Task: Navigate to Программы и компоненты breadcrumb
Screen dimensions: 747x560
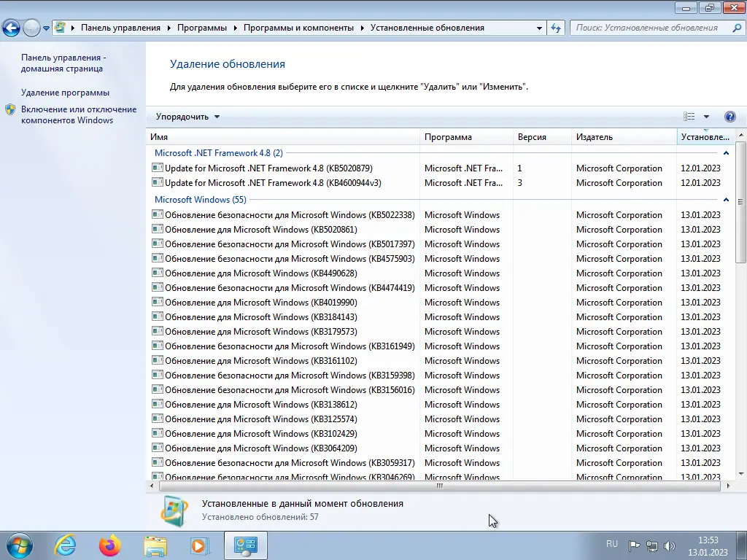Action: tap(298, 28)
